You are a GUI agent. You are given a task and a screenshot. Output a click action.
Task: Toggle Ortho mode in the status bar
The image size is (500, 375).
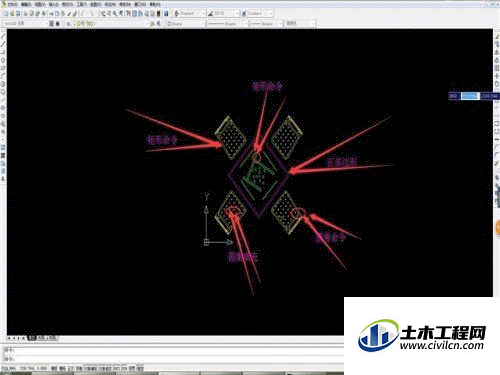(x=71, y=368)
